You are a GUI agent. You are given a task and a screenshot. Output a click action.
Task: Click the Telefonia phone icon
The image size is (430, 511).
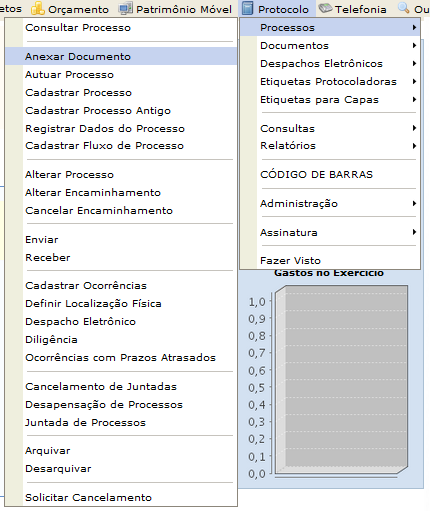pyautogui.click(x=325, y=8)
